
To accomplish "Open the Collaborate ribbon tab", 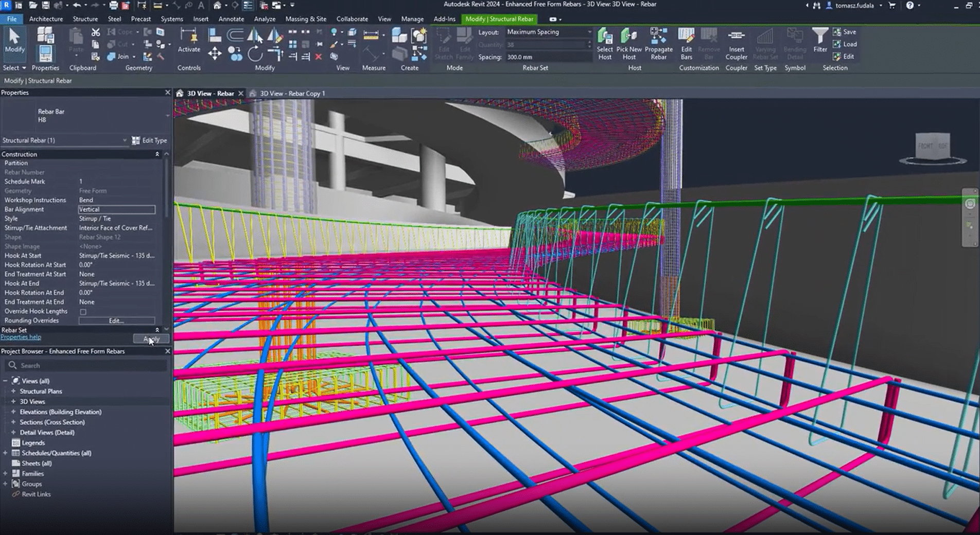I will [352, 19].
